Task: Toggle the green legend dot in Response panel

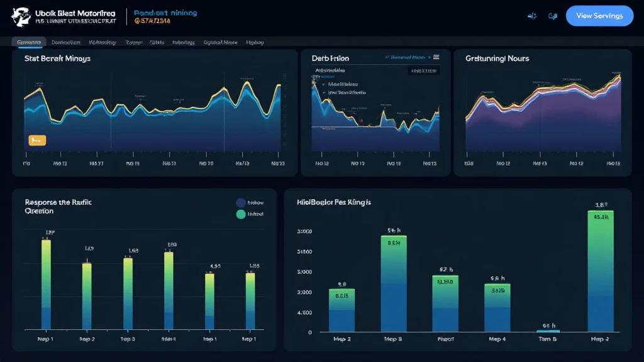Action: coord(240,214)
